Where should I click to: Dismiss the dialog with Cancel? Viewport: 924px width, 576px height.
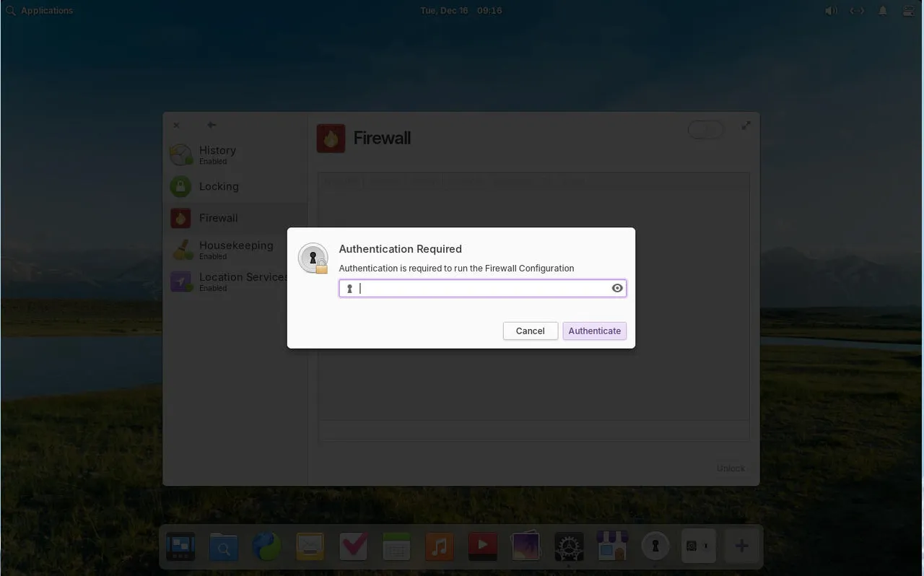(x=530, y=331)
